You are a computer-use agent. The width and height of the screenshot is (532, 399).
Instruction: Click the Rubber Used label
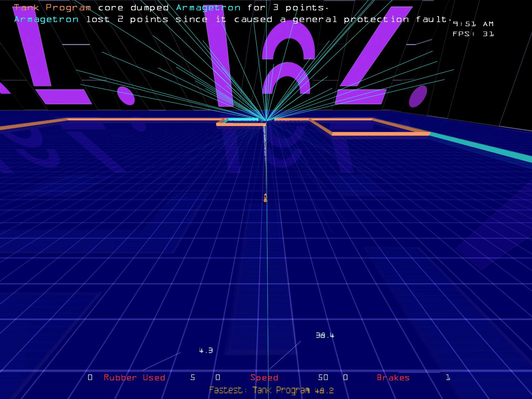tap(134, 378)
